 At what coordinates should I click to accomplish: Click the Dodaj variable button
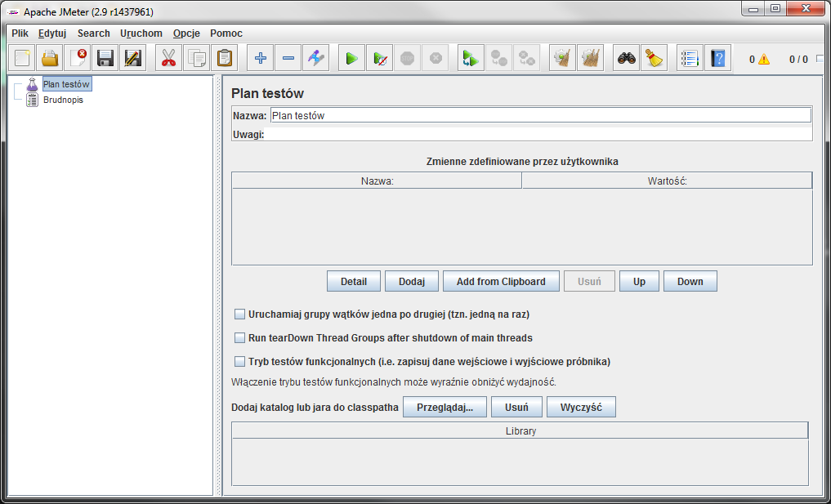[x=412, y=282]
